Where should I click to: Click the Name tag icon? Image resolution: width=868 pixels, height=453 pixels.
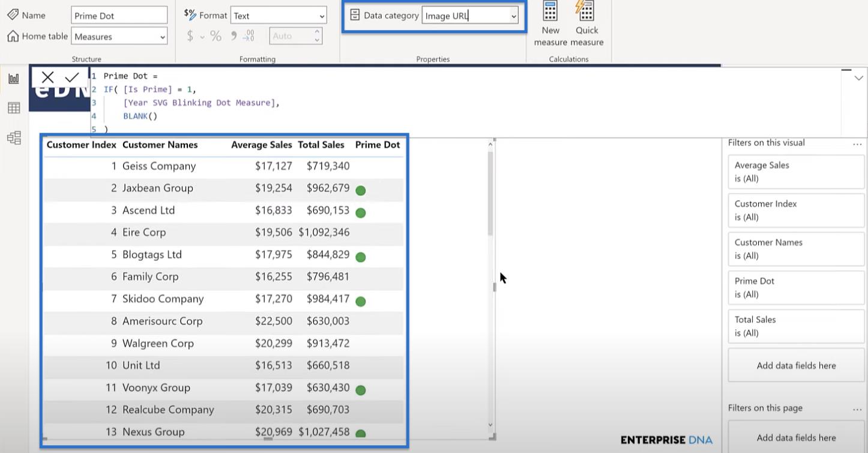click(x=13, y=14)
